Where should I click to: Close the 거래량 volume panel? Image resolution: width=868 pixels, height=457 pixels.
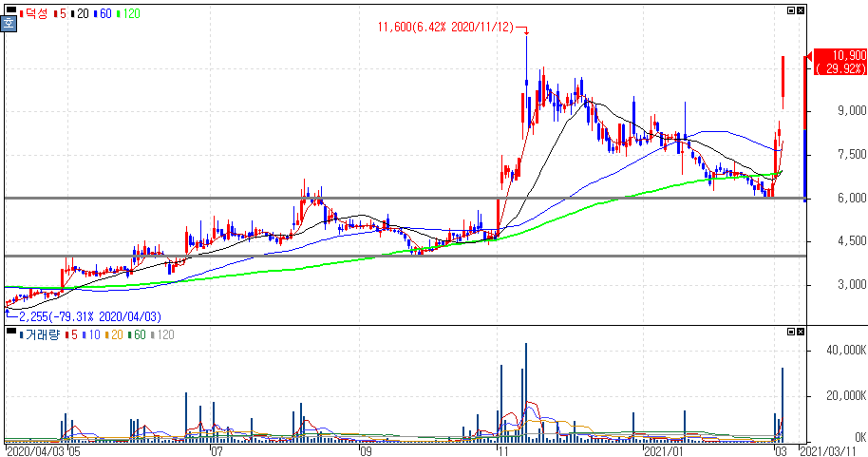[x=801, y=332]
